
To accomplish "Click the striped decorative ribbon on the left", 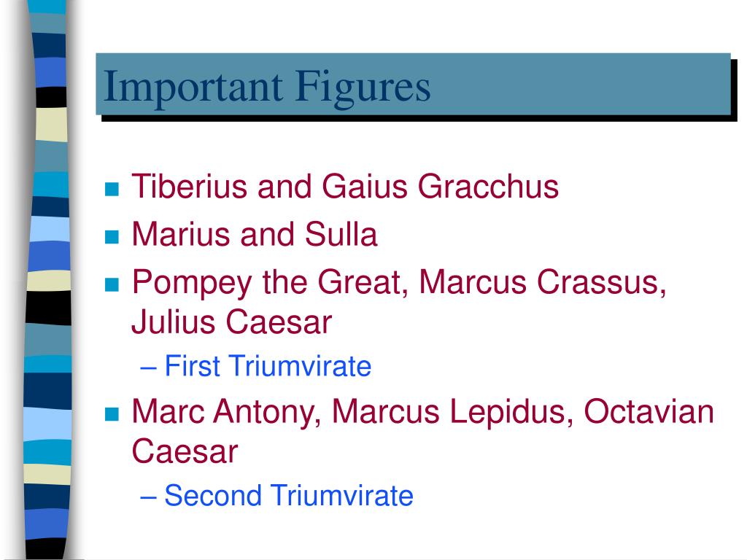I will coord(47,280).
